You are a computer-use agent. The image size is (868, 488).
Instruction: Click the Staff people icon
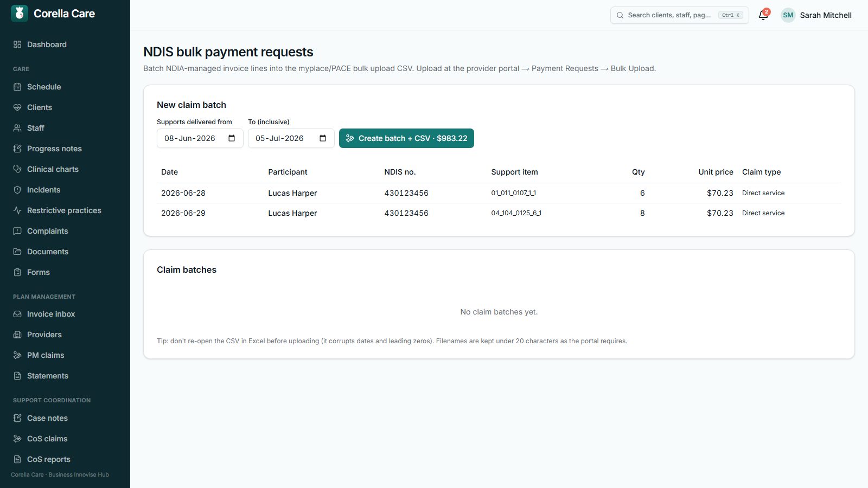point(17,128)
